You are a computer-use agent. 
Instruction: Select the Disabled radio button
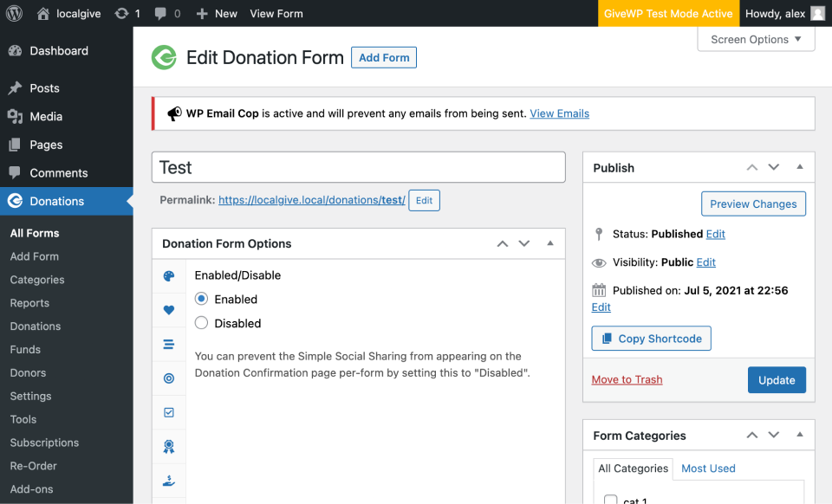(x=201, y=323)
